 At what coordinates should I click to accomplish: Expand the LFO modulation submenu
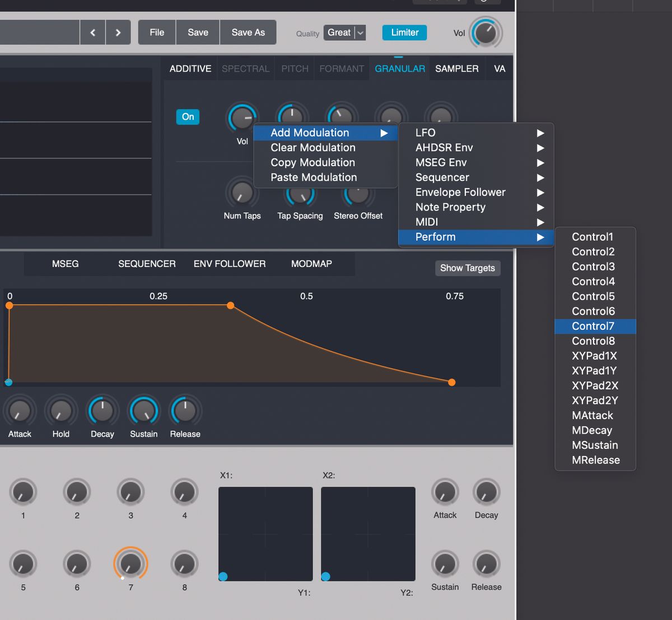pyautogui.click(x=426, y=133)
